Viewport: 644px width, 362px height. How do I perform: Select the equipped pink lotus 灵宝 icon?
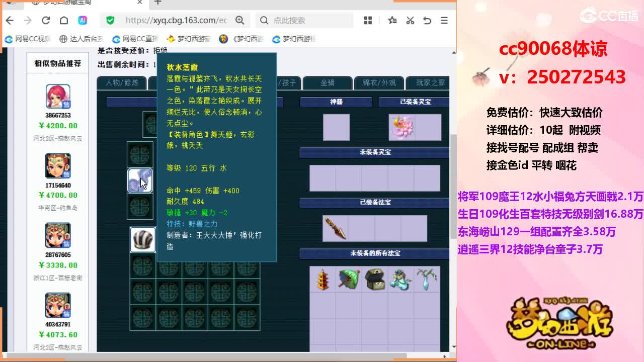pos(402,127)
